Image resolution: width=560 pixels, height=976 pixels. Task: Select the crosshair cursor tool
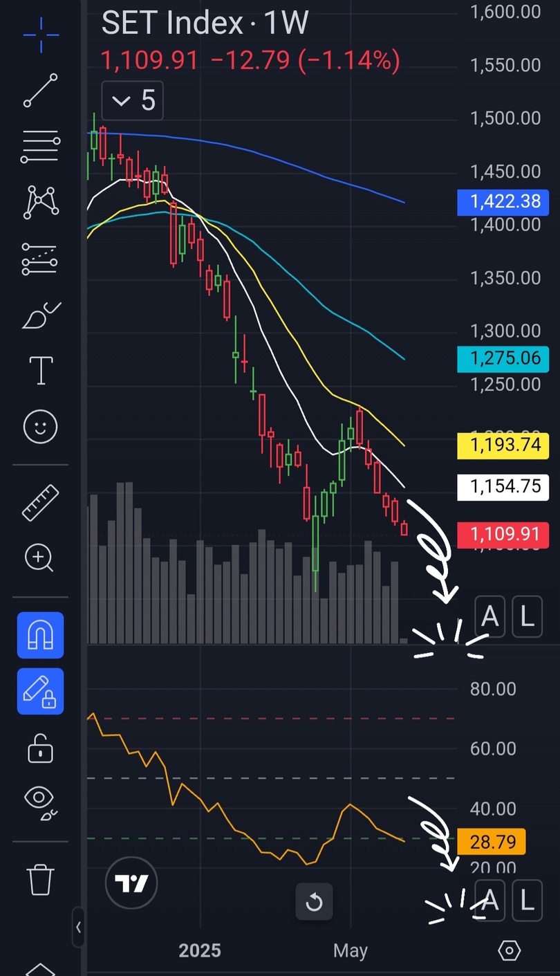pos(40,35)
